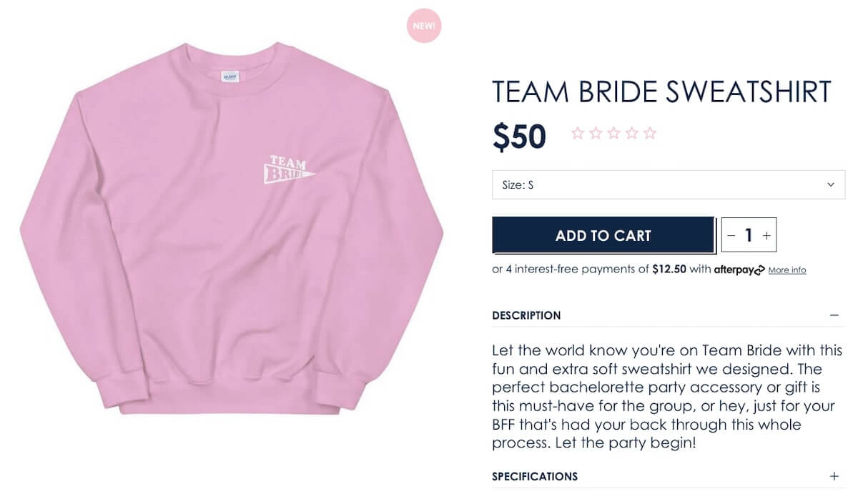This screenshot has width=858, height=504.
Task: Open afterpay More info link
Action: pos(787,270)
